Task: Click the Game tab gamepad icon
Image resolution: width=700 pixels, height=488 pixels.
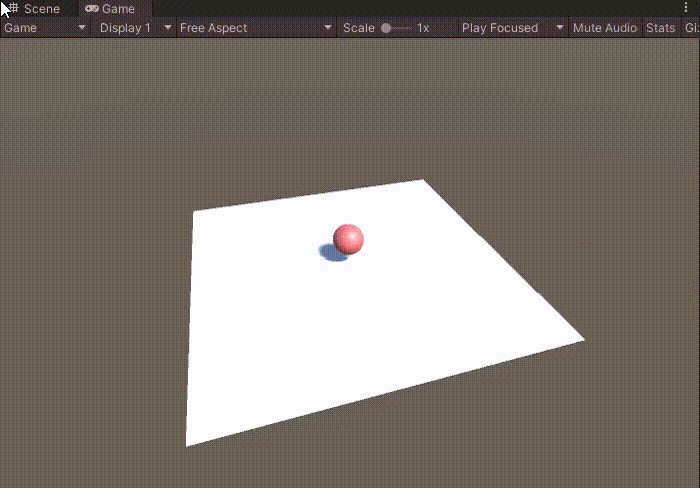Action: (x=92, y=8)
